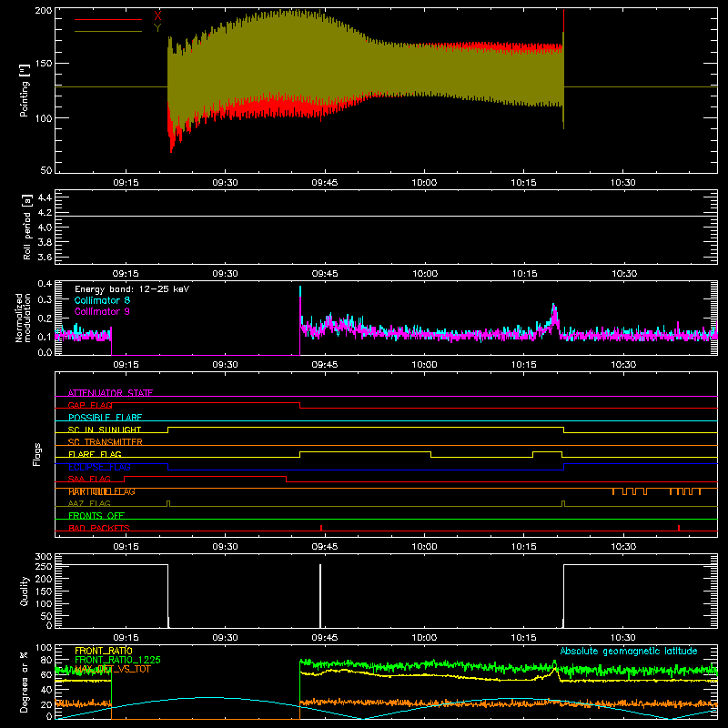Click the 0.4 tick on modulation axis

coord(45,283)
